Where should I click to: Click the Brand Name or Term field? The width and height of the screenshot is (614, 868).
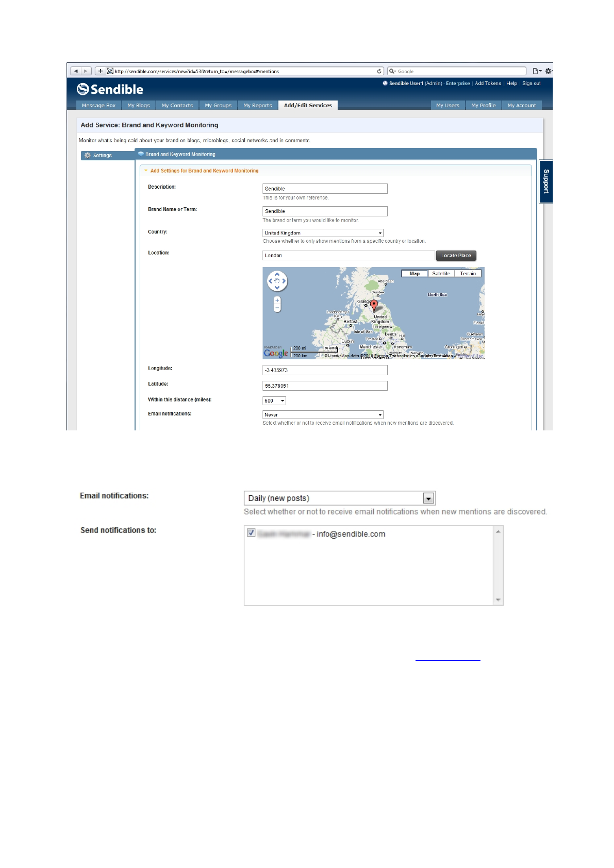[325, 211]
